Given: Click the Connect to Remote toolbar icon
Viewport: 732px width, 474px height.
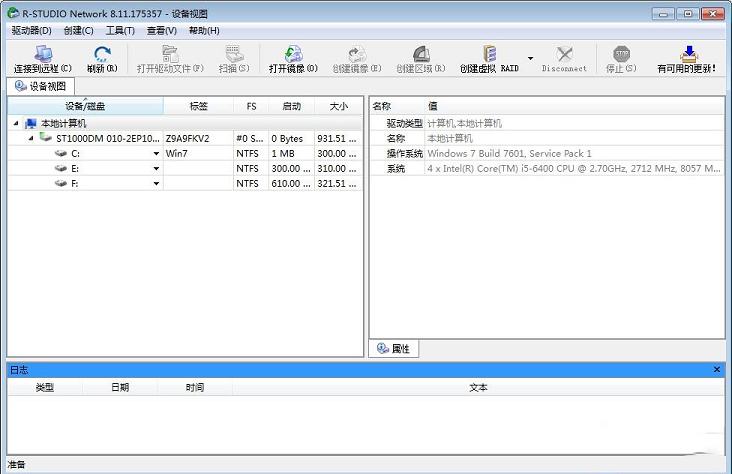Looking at the screenshot, I should (x=43, y=54).
